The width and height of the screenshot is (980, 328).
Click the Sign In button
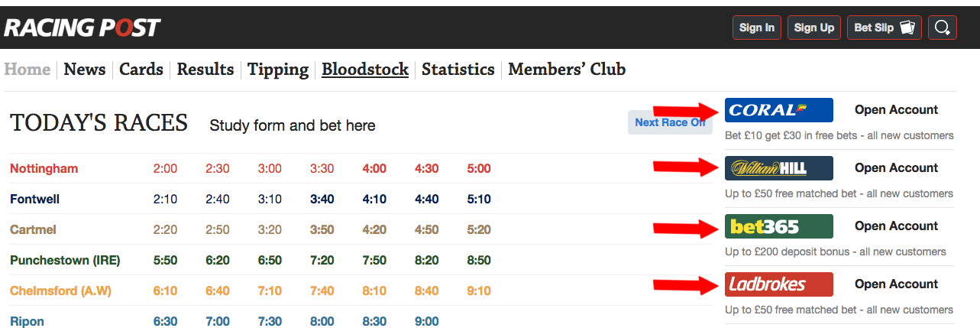[x=757, y=28]
